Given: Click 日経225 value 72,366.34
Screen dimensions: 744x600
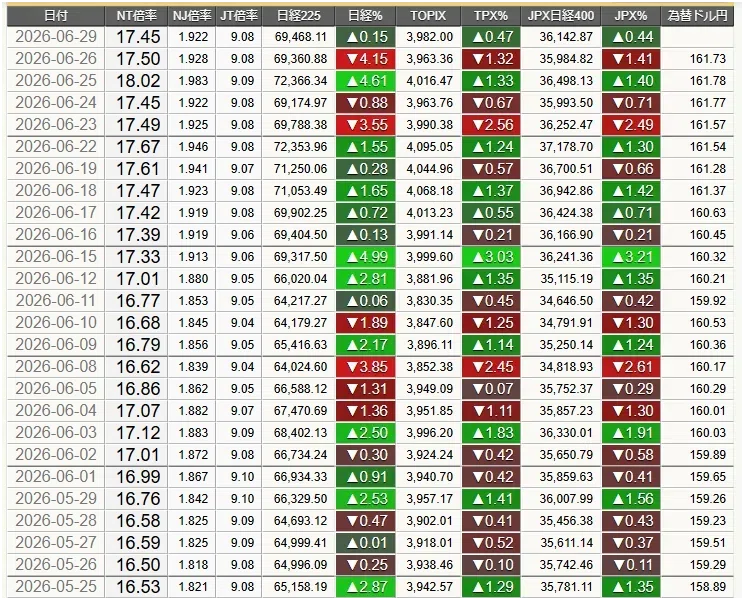Looking at the screenshot, I should [x=300, y=81].
